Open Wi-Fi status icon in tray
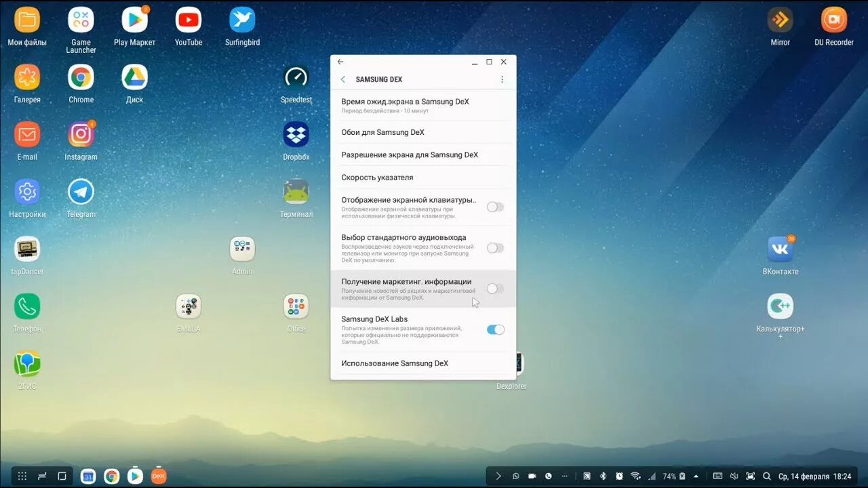This screenshot has width=868, height=488. (635, 476)
